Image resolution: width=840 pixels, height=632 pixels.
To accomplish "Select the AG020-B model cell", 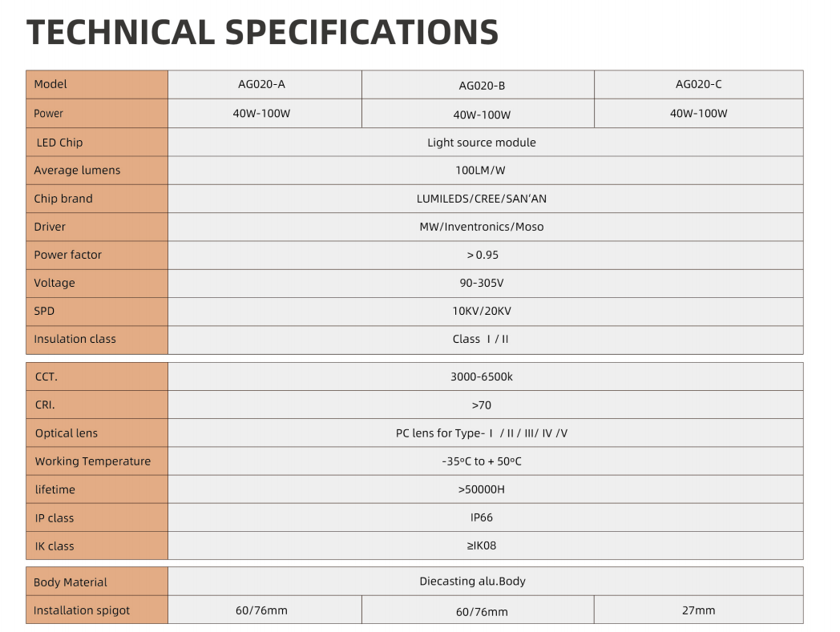I will (482, 86).
